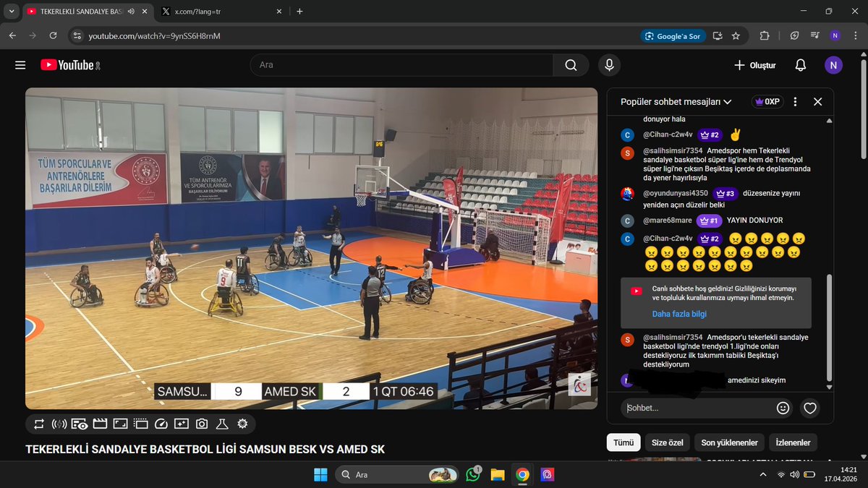Open site information icon in address bar
The width and height of the screenshot is (868, 488).
(x=78, y=35)
